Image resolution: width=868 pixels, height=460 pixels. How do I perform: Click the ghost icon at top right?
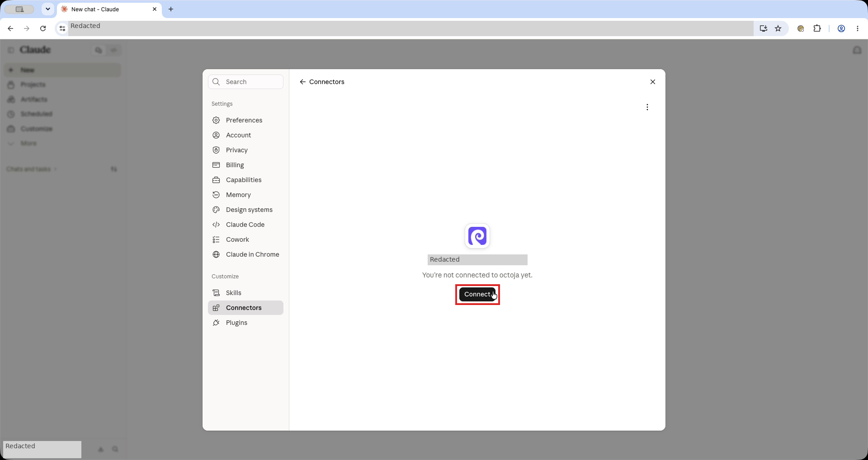857,50
